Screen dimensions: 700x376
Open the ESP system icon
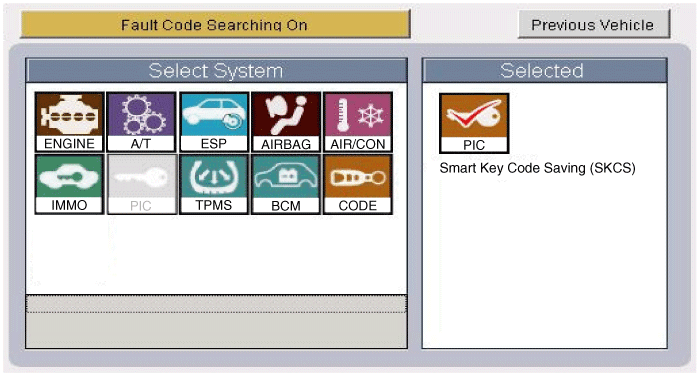click(x=214, y=122)
